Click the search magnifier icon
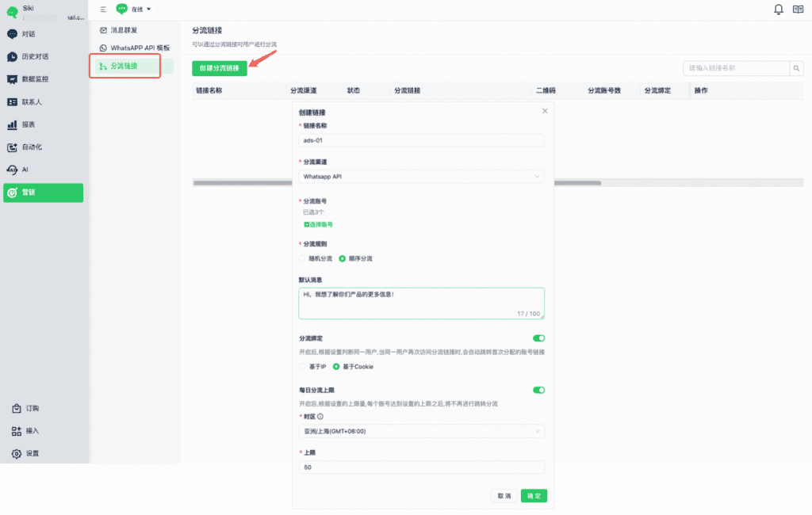812x515 pixels. [x=797, y=69]
